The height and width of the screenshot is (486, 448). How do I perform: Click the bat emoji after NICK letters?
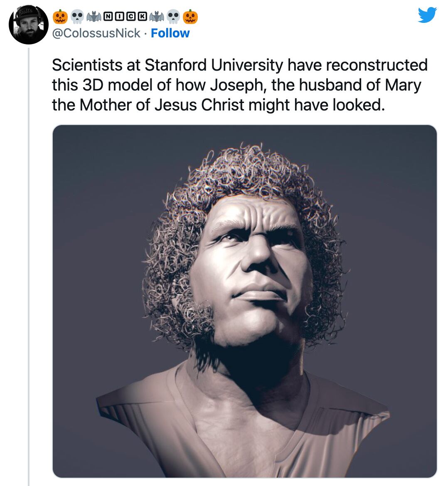click(x=157, y=17)
